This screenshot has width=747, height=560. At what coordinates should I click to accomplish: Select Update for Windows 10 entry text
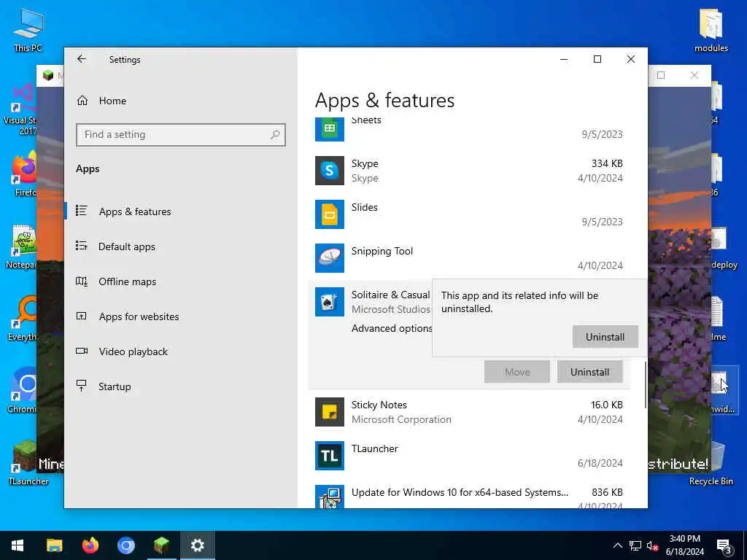click(x=460, y=492)
